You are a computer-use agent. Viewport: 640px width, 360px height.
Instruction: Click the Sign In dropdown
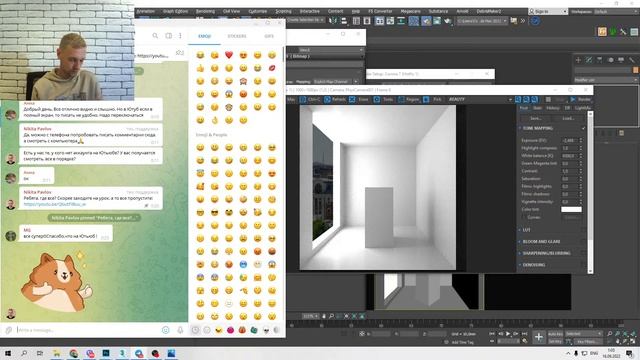547,11
